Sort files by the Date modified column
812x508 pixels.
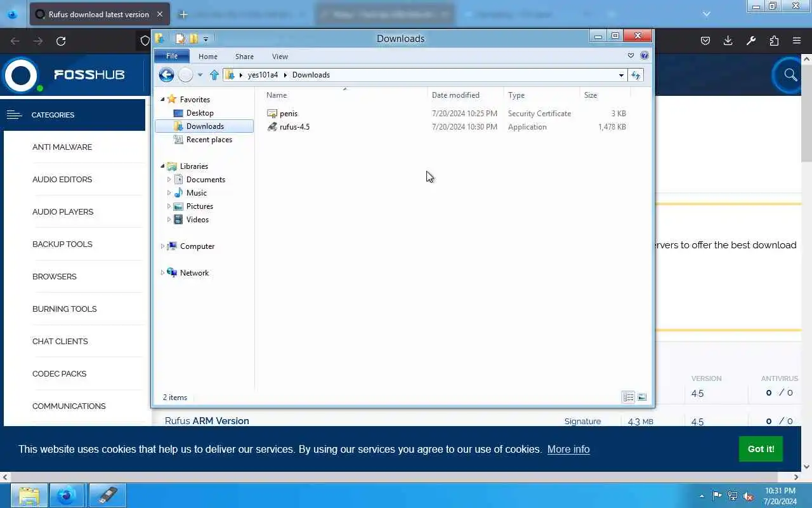point(465,95)
